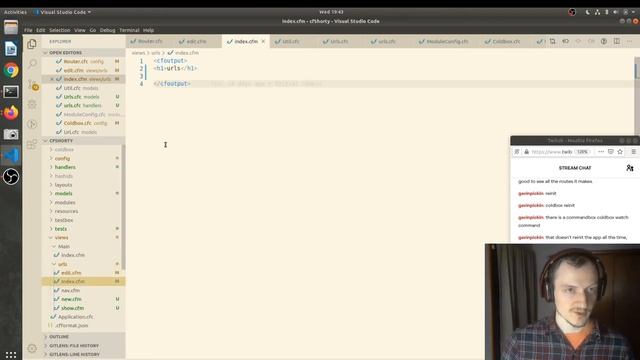Launch the Files app from the Ubuntu dock

point(11,27)
